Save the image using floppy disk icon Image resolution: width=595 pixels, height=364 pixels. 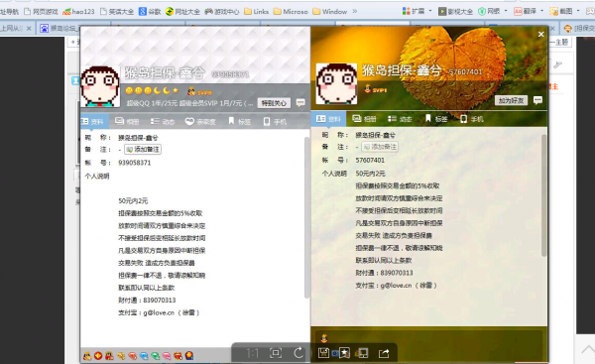tap(323, 353)
